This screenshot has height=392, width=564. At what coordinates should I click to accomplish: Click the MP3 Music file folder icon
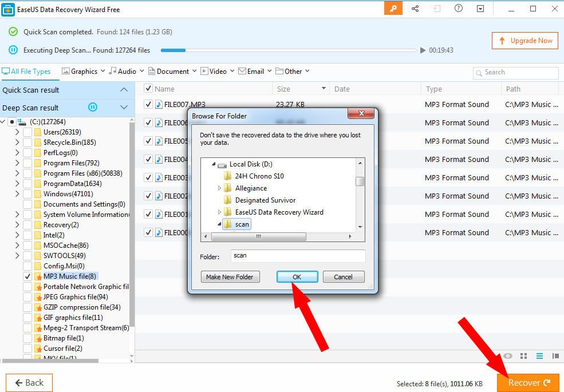point(38,276)
